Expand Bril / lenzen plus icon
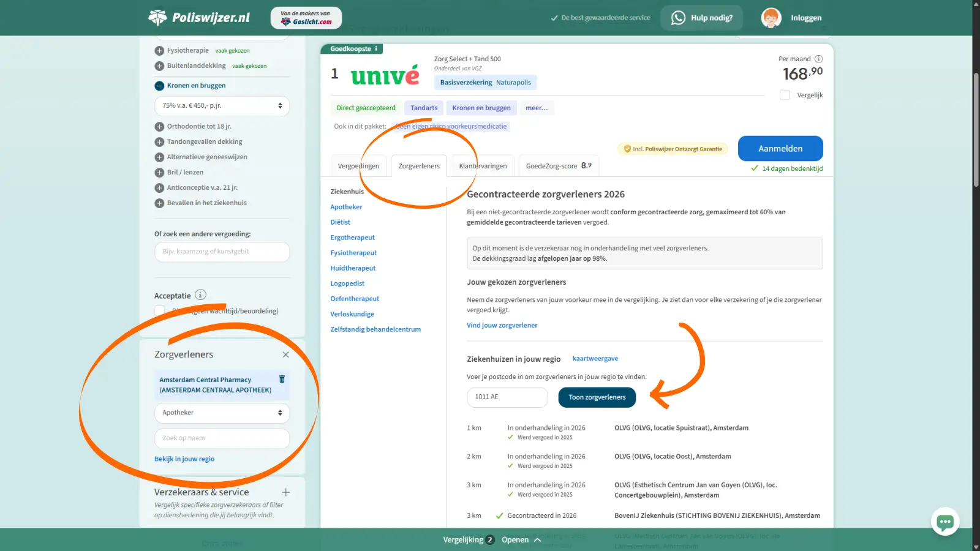 tap(159, 173)
